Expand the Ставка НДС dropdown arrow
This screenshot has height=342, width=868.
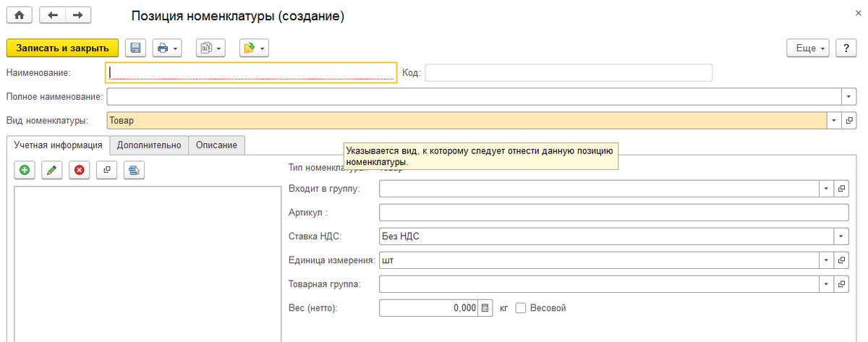[x=841, y=236]
